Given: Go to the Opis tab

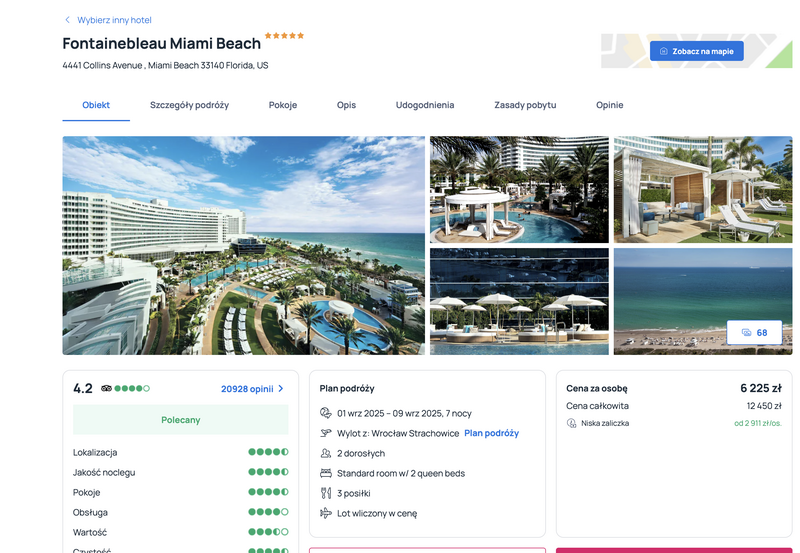Looking at the screenshot, I should 346,105.
